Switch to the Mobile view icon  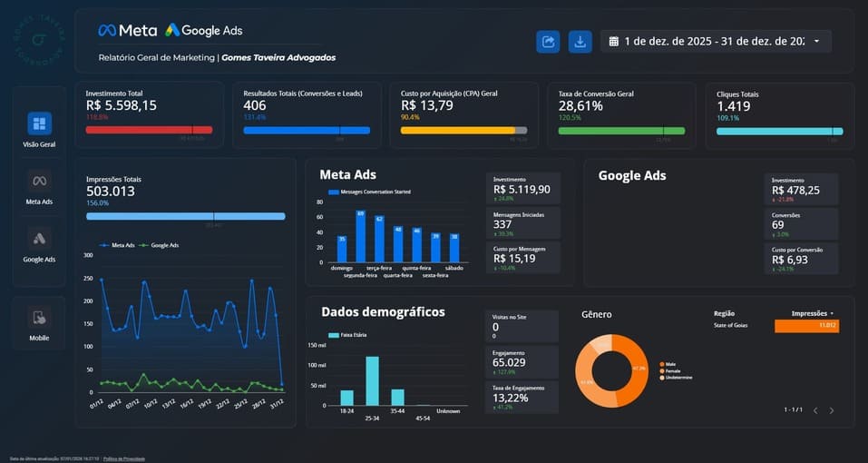click(x=40, y=318)
